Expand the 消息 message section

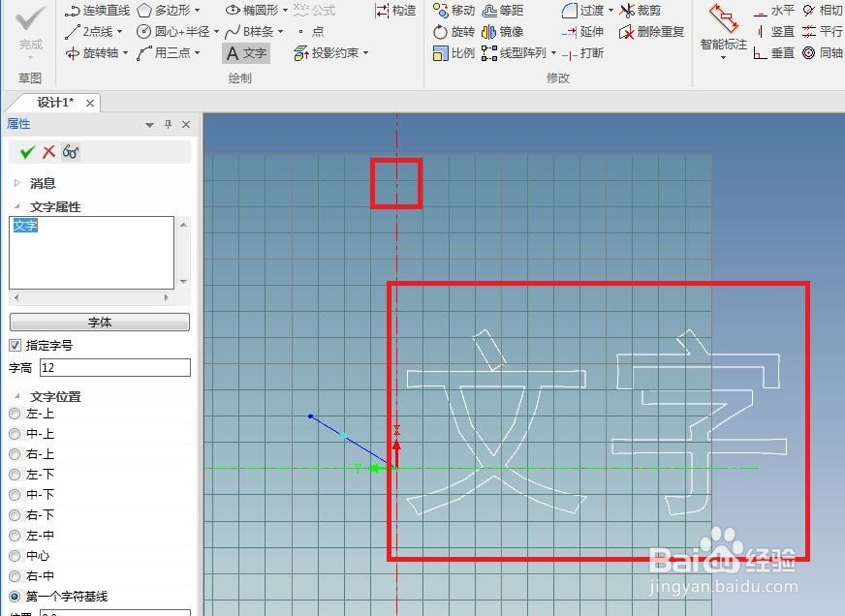(16, 182)
